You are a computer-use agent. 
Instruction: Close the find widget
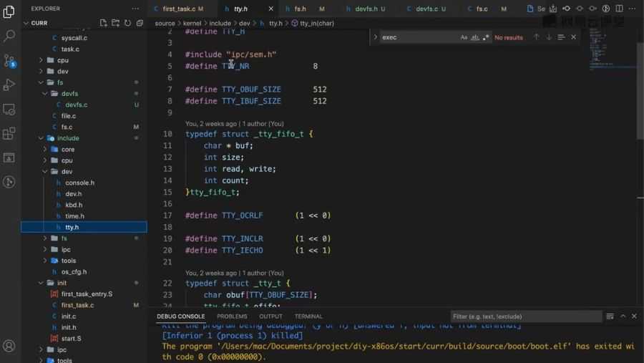[x=573, y=37]
